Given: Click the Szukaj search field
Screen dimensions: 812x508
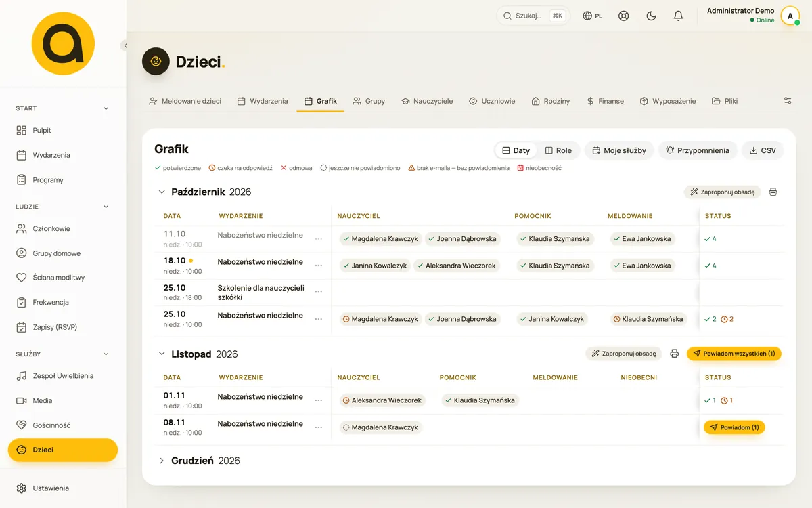Looking at the screenshot, I should tap(533, 16).
